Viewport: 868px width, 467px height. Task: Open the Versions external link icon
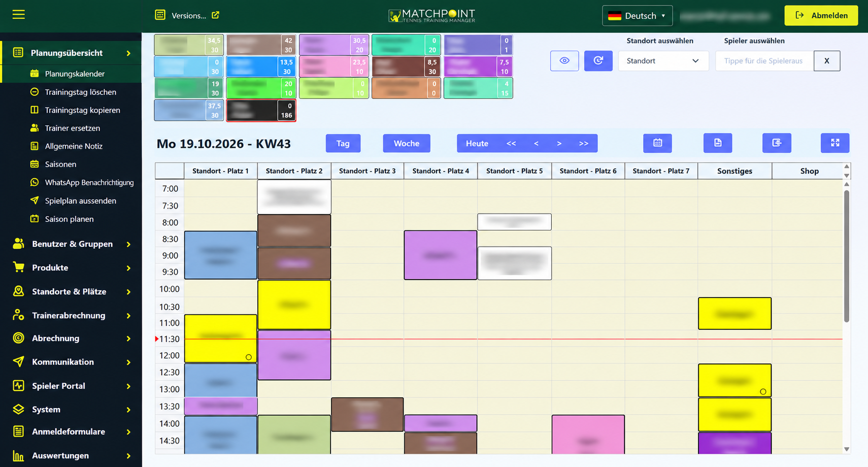pos(215,15)
